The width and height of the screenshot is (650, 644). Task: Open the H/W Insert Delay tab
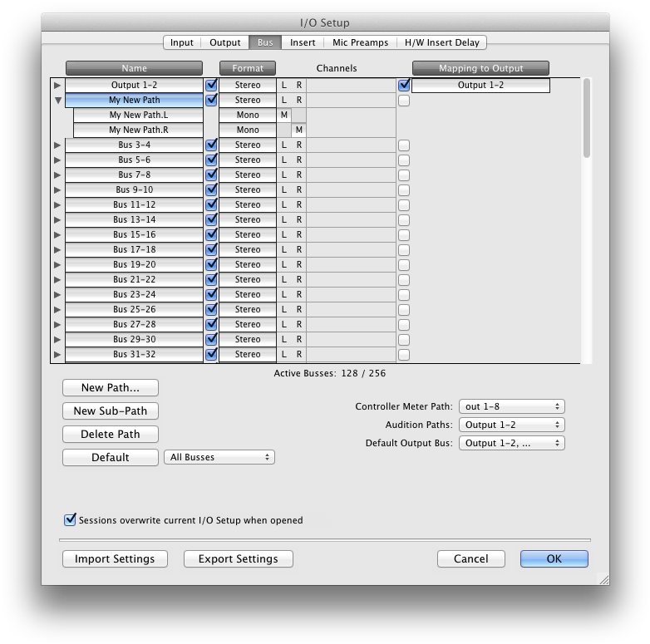[441, 42]
